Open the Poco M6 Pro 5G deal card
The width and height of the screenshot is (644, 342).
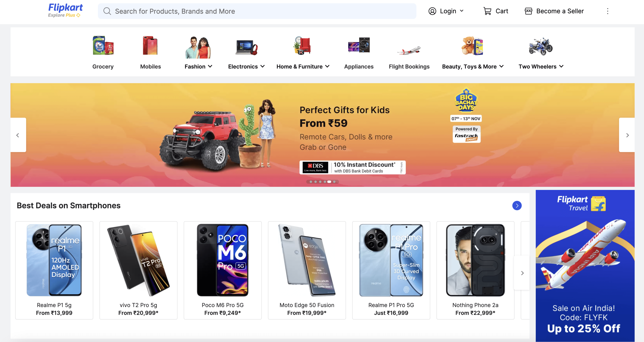[223, 270]
